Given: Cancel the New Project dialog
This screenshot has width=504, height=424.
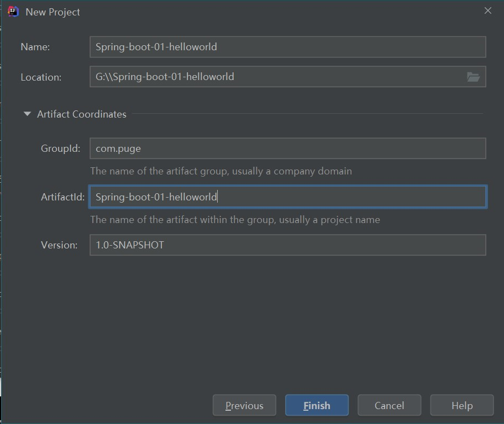Looking at the screenshot, I should point(389,405).
